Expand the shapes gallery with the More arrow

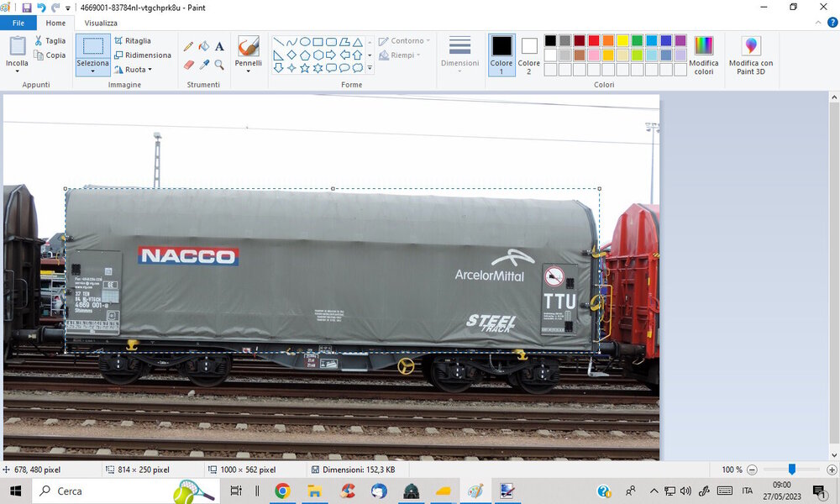370,68
